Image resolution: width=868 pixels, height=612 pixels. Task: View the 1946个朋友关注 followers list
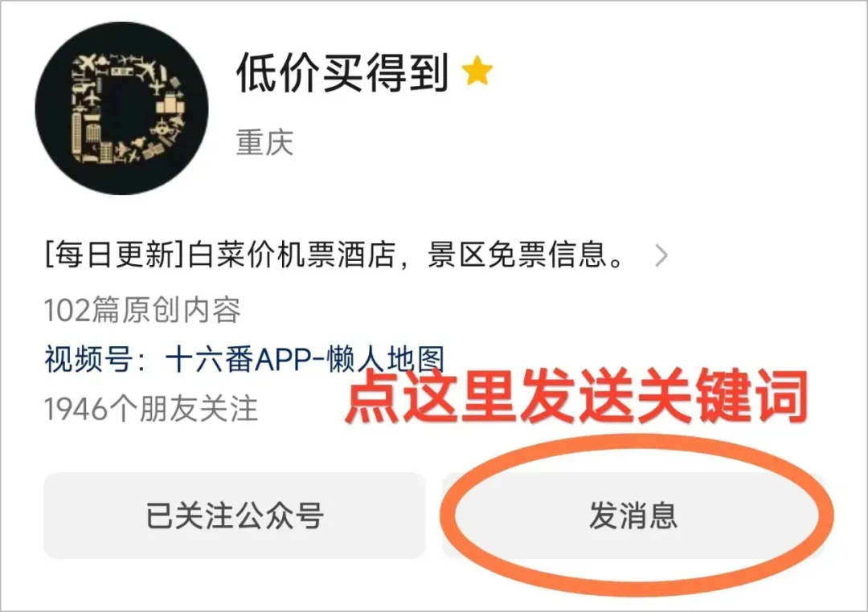[151, 409]
